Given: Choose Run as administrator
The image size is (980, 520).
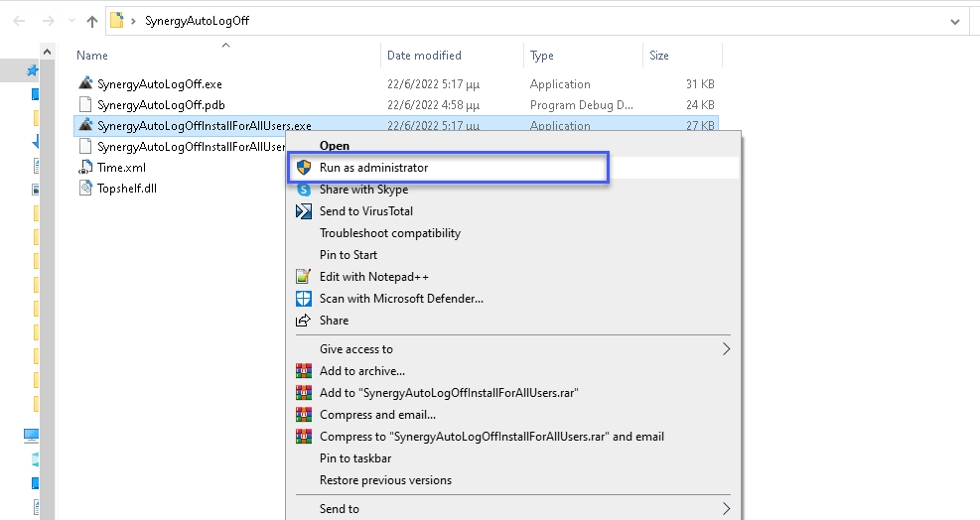Looking at the screenshot, I should click(x=373, y=168).
